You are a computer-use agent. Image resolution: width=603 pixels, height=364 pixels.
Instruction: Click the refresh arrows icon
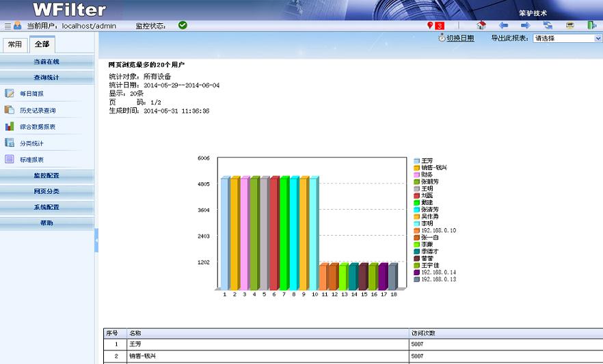(x=548, y=25)
